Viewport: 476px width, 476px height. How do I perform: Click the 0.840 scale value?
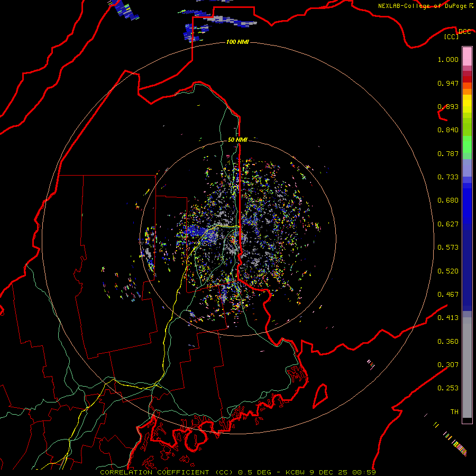coord(448,130)
